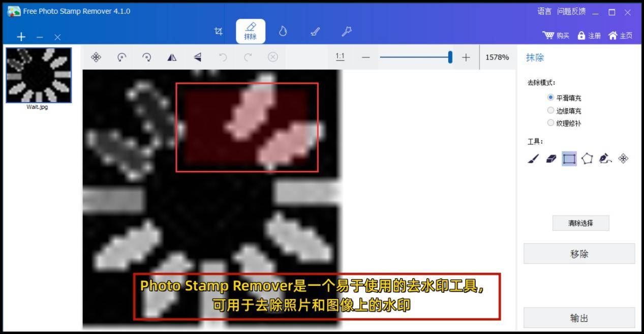Flip the image horizontally
The image size is (644, 334).
(172, 57)
